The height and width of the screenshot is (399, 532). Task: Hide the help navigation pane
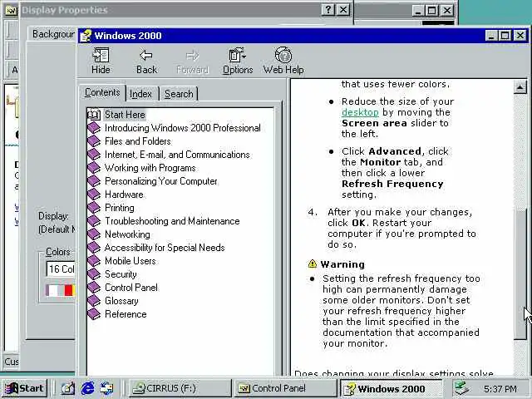click(101, 61)
